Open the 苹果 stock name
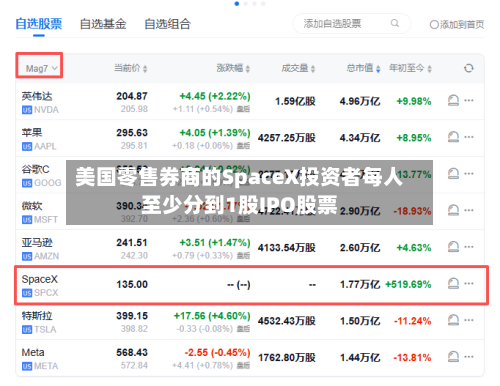 (32, 133)
